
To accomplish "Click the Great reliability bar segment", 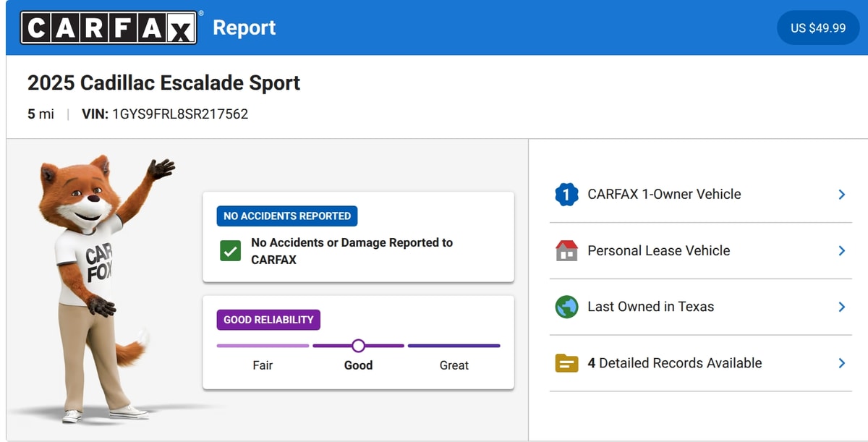I will click(x=454, y=346).
